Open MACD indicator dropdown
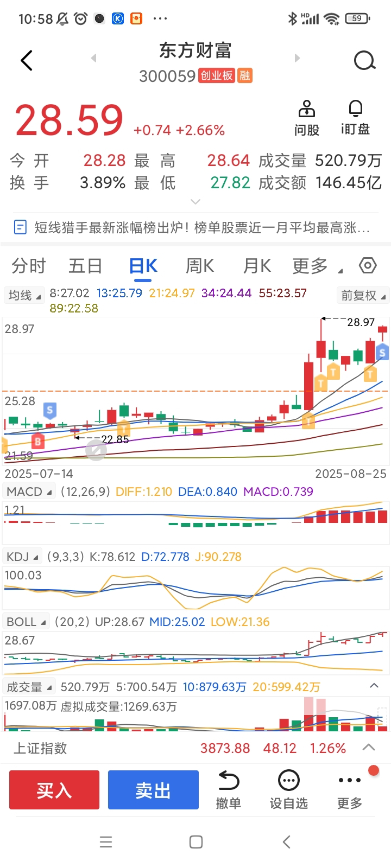This screenshot has width=391, height=868. [x=29, y=492]
